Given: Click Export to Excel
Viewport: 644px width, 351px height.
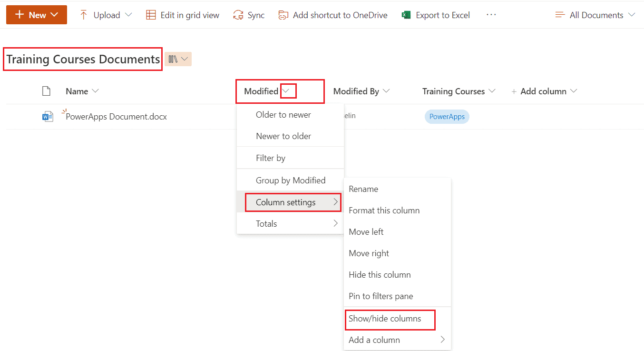Looking at the screenshot, I should (436, 15).
